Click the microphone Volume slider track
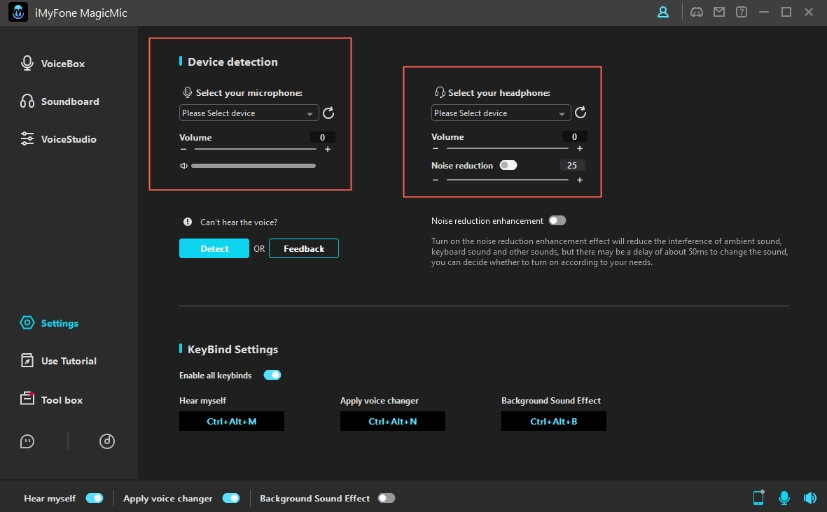Screen dimensions: 827x512 click(x=255, y=149)
